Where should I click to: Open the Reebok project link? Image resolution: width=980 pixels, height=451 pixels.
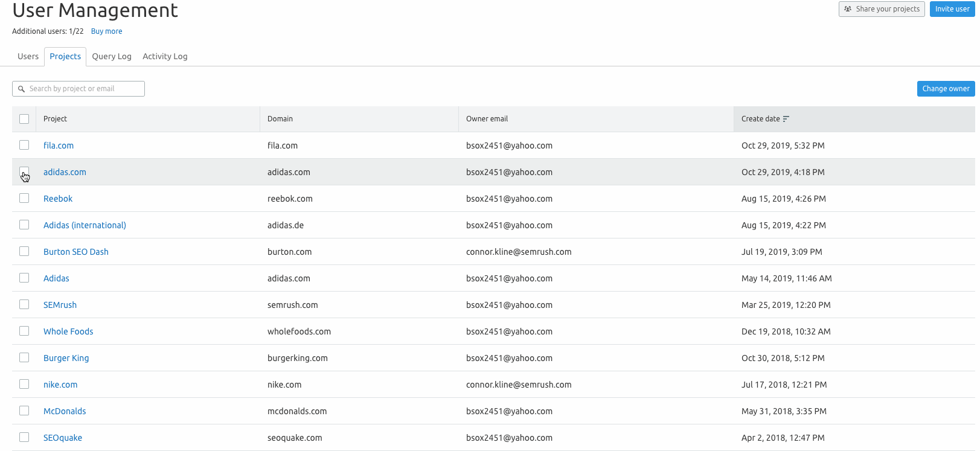pyautogui.click(x=58, y=199)
